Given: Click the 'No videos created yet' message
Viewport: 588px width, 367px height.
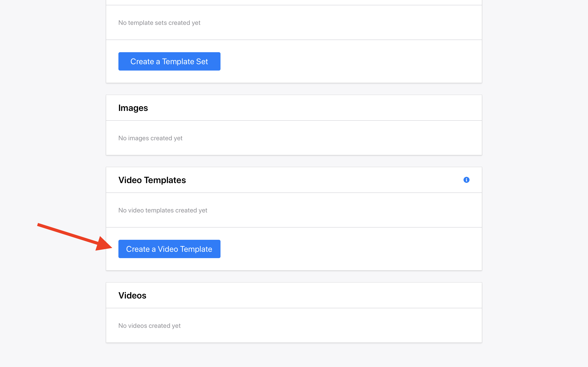Looking at the screenshot, I should [149, 326].
